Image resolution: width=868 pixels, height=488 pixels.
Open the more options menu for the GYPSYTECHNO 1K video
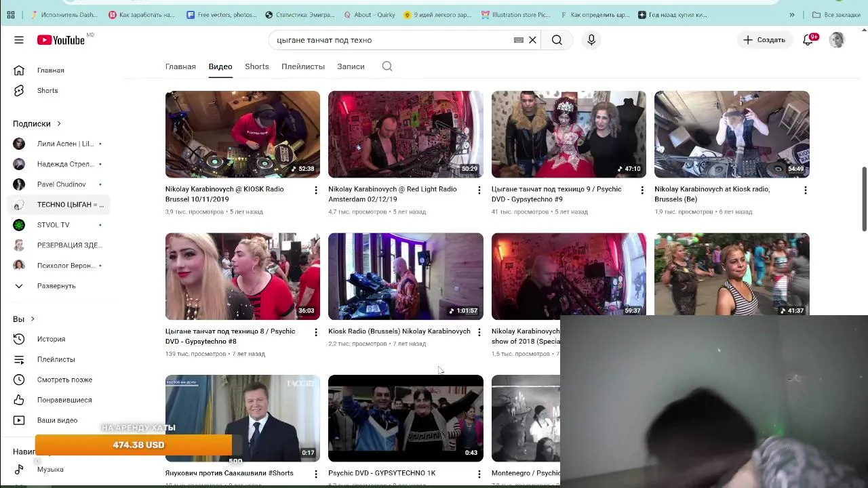click(x=479, y=474)
